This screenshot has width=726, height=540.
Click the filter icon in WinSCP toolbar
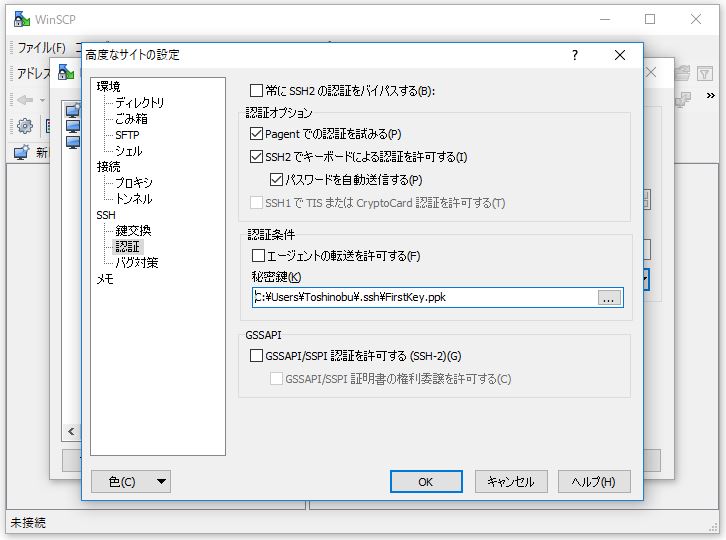coord(704,73)
